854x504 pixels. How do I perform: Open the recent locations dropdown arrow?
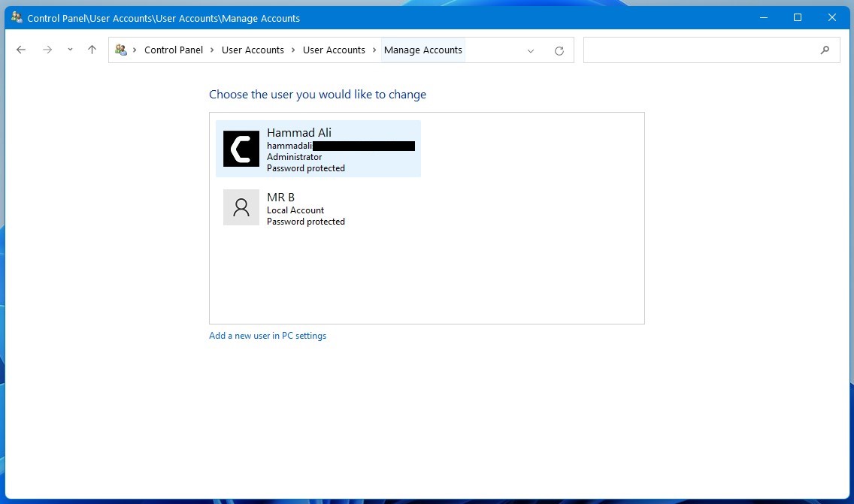click(70, 50)
